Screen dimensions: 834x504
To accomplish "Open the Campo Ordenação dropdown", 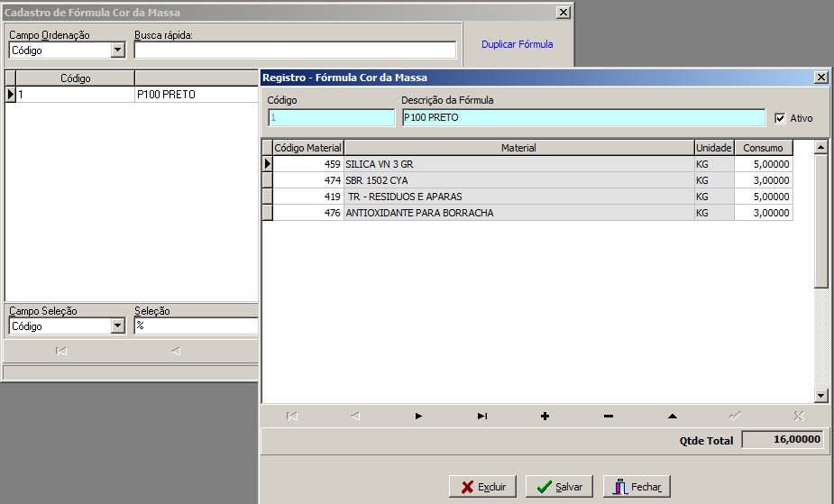I will coord(118,50).
